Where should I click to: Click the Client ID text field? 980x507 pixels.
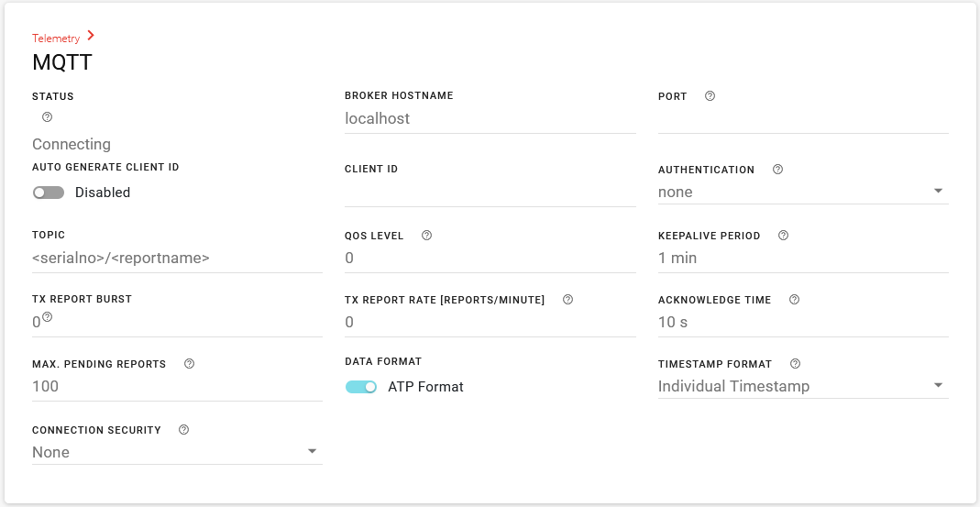click(x=490, y=193)
